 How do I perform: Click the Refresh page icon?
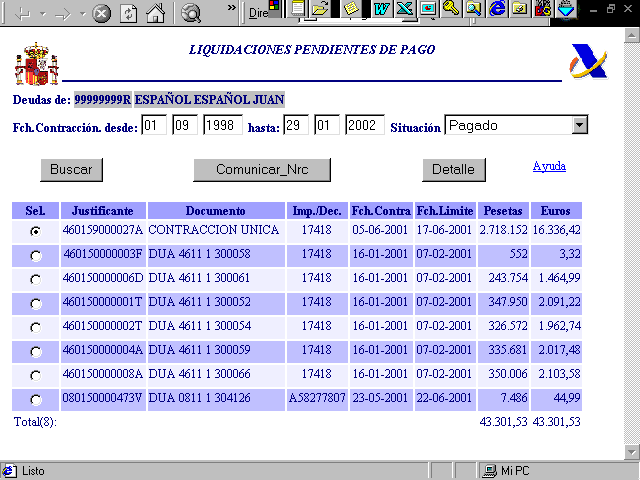tap(129, 14)
